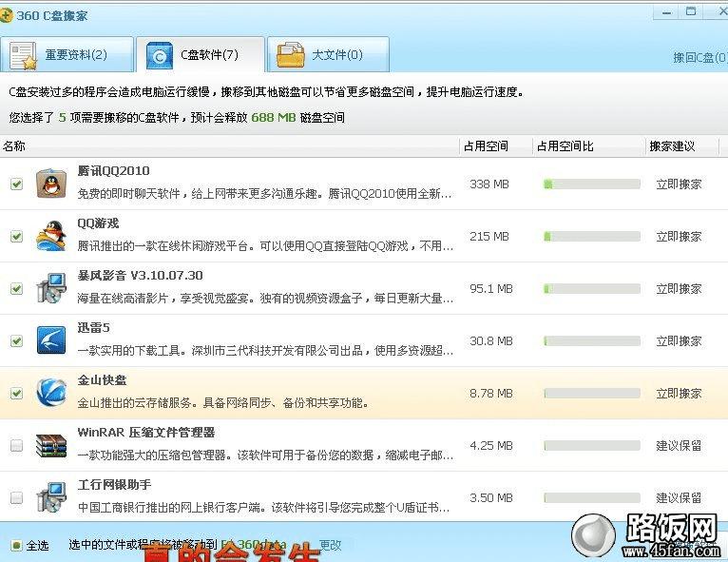Screen dimensions: 728x562
Task: Click the 95.1 MB size value
Action: 491,289
